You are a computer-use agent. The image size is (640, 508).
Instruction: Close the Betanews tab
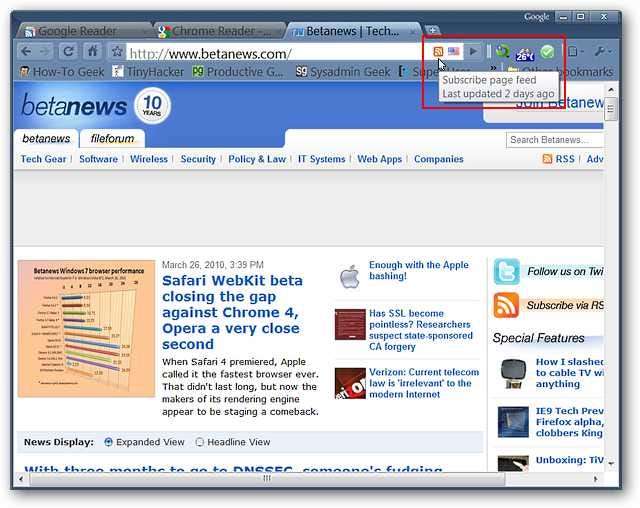[413, 32]
